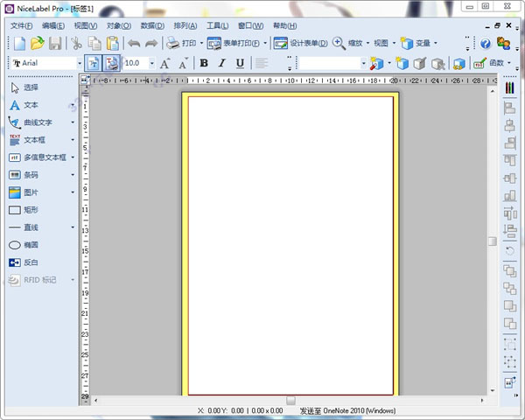Open the font size 10.0 dropdown
525x420 pixels.
[151, 63]
